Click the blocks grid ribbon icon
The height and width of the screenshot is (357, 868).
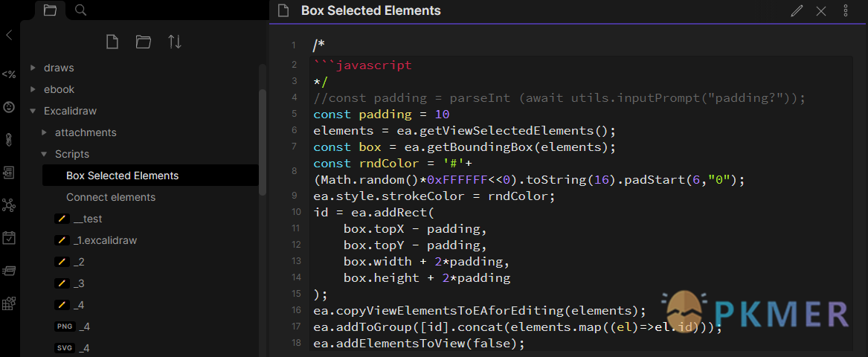pyautogui.click(x=9, y=303)
